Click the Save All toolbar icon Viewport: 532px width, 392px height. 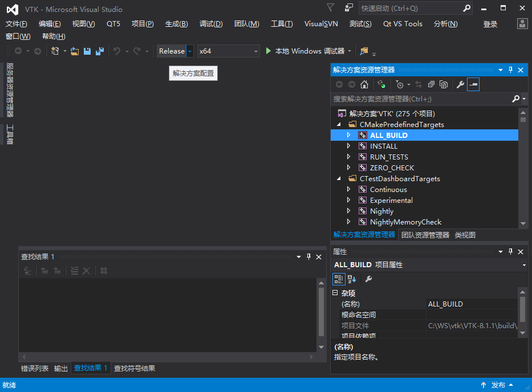pos(100,51)
